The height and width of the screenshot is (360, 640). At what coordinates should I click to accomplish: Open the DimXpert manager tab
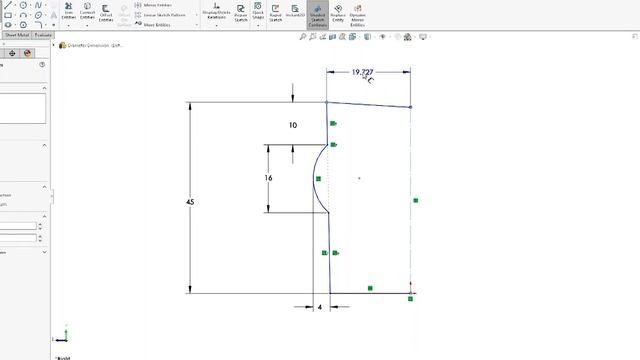click(12, 53)
